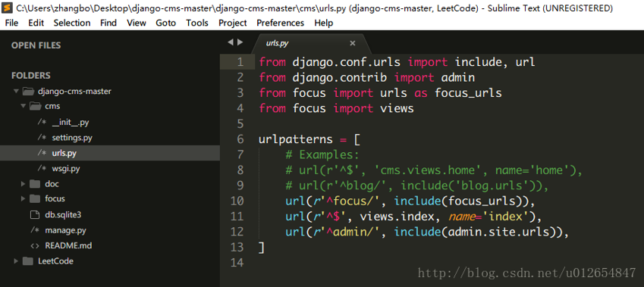Open settings.py in the sidebar
This screenshot has width=644, height=287.
(x=72, y=137)
